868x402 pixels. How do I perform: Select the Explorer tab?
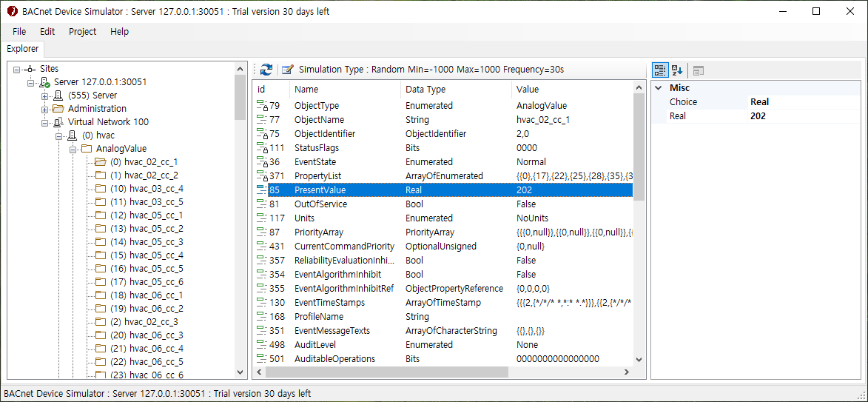coord(22,49)
